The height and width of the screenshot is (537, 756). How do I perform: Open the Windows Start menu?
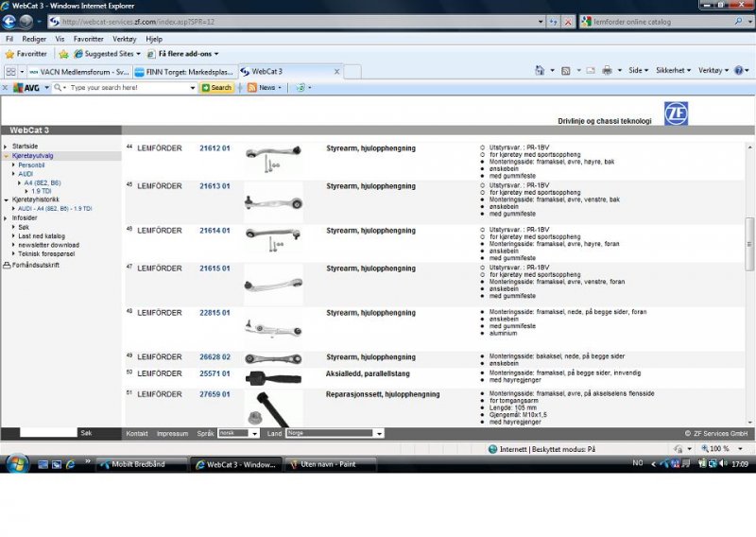coord(16,463)
